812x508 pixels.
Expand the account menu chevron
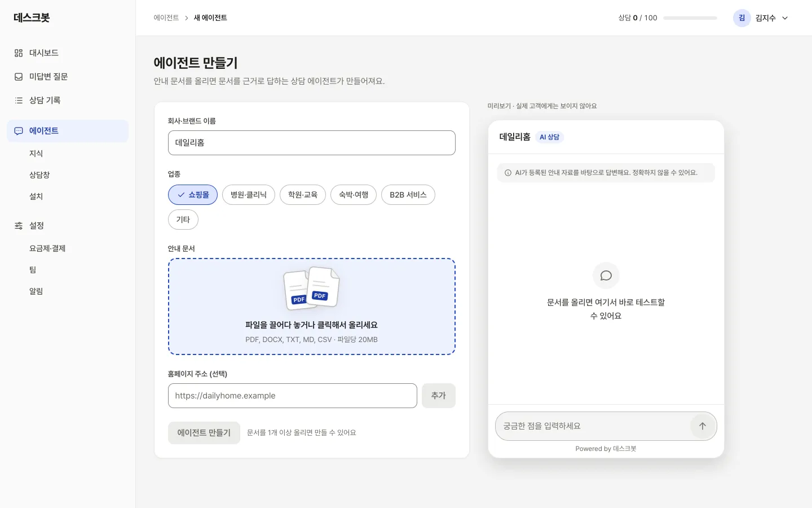(x=785, y=18)
